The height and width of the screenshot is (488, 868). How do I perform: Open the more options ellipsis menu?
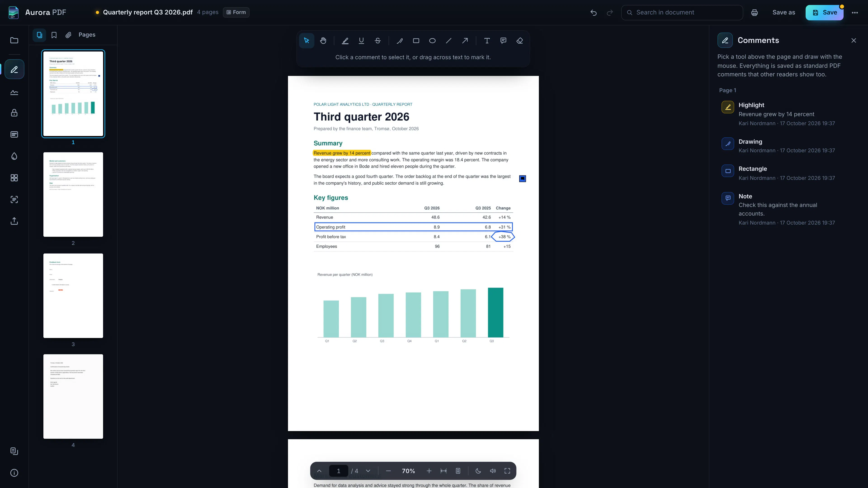[x=855, y=12]
